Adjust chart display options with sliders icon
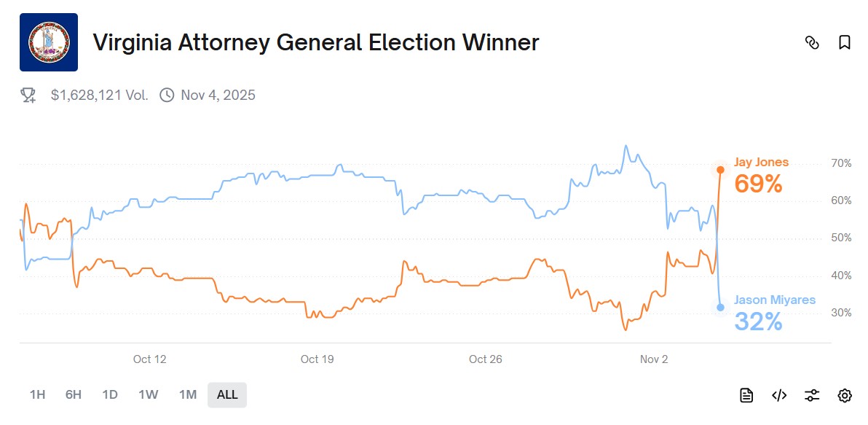 point(811,394)
